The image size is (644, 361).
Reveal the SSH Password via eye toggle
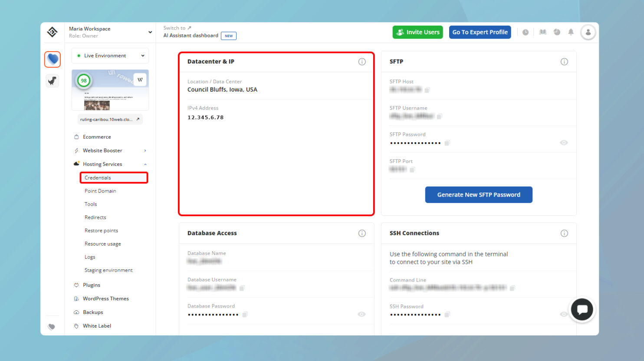[564, 314]
